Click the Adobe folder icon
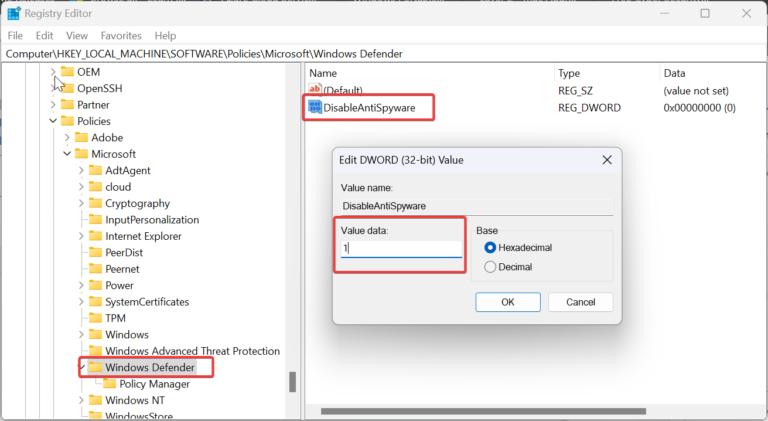 click(x=81, y=138)
